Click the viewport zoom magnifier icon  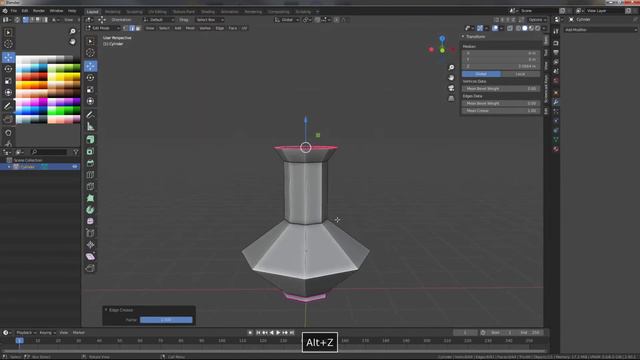point(451,67)
